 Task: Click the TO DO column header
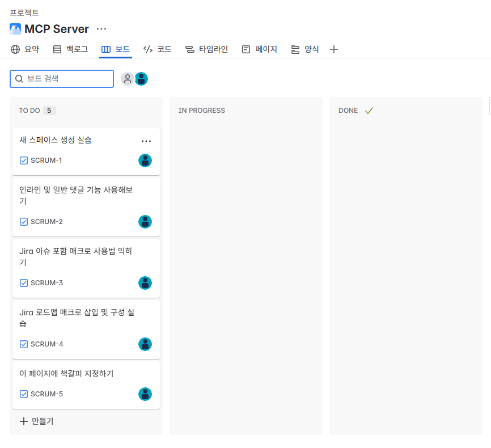29,111
